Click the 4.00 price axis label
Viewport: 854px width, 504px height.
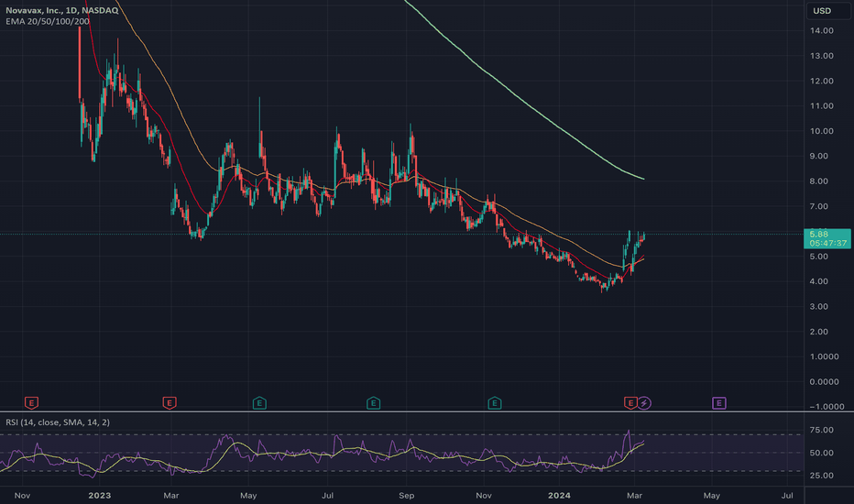(x=818, y=281)
